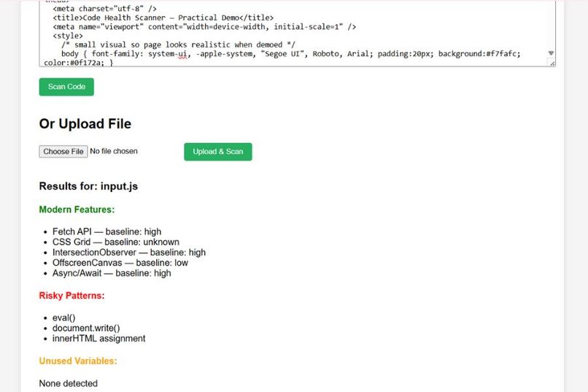Click the 'Async/Await — baseline: high' item

pos(112,273)
